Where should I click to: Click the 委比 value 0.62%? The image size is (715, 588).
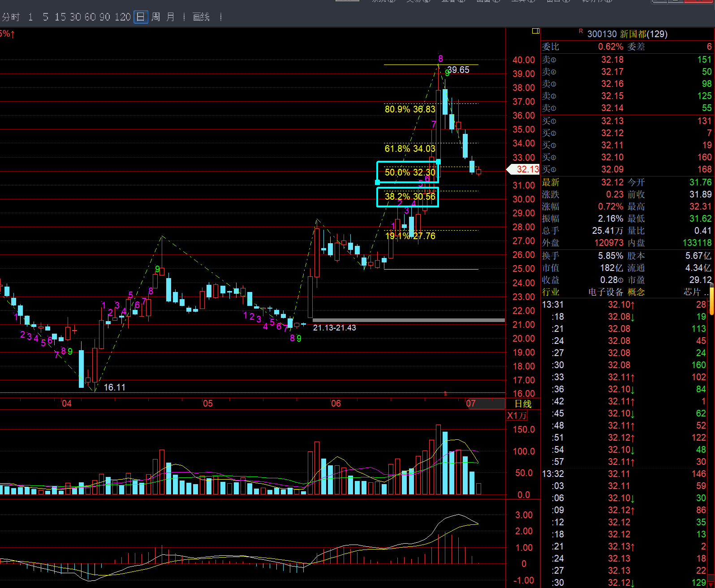point(611,47)
